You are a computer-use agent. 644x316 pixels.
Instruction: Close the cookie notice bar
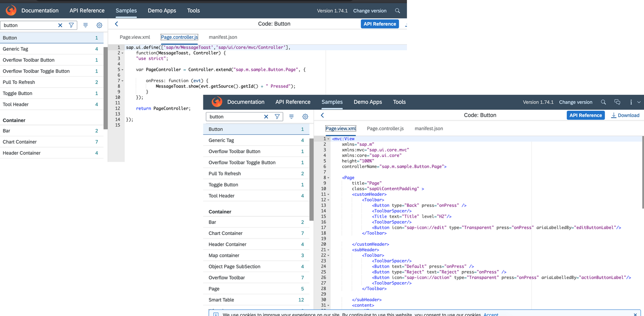[635, 314]
